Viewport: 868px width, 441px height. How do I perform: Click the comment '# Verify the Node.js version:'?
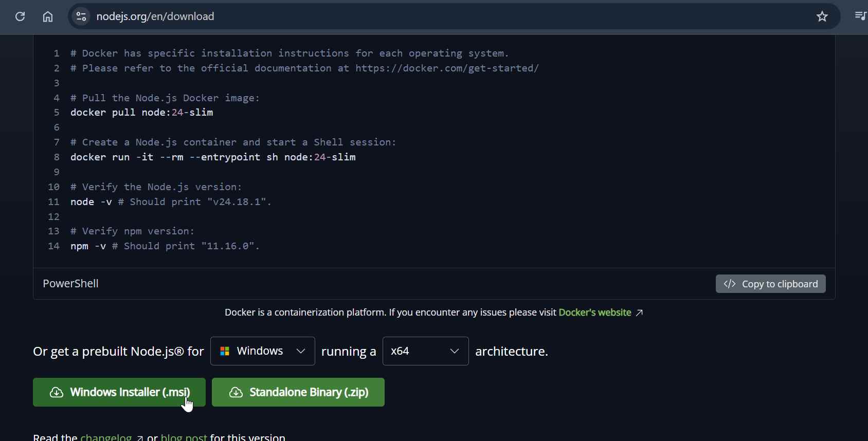pos(156,187)
